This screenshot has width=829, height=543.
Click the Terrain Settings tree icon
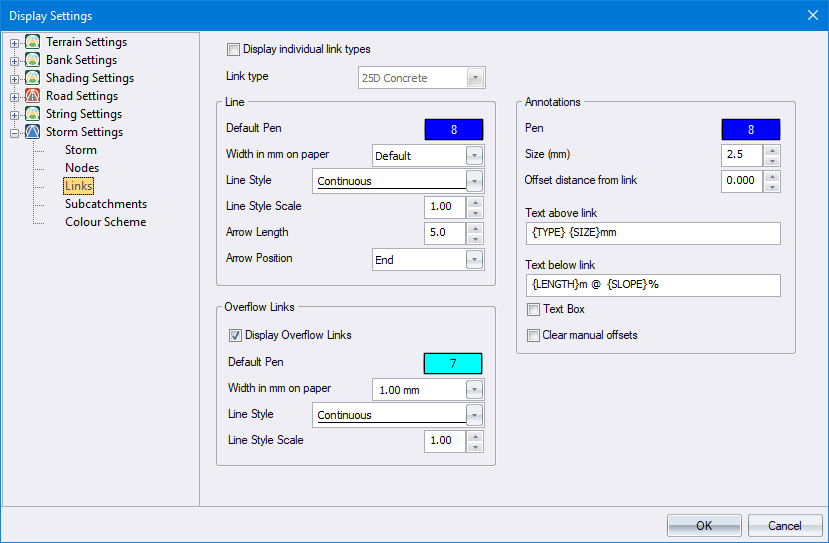pyautogui.click(x=33, y=42)
